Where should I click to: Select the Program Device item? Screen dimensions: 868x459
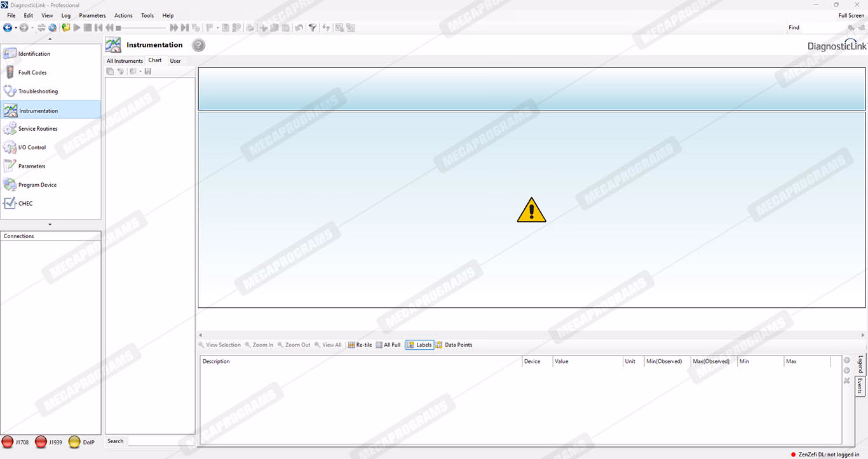pyautogui.click(x=37, y=185)
